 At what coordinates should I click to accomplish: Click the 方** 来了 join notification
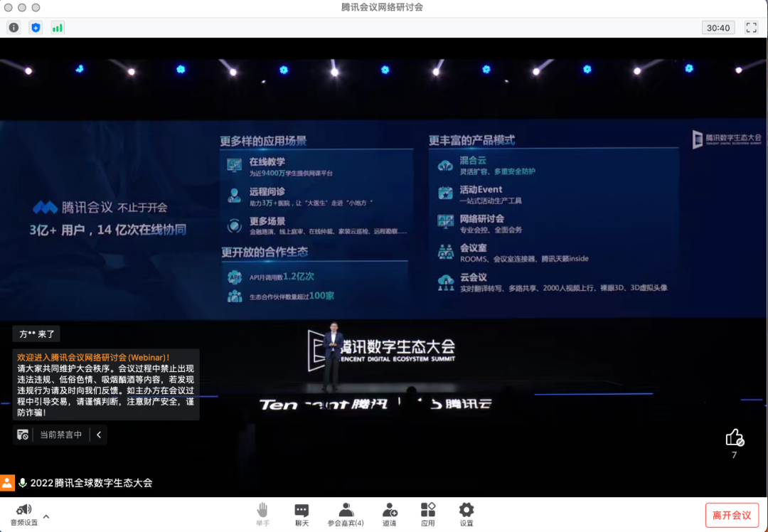tap(37, 334)
